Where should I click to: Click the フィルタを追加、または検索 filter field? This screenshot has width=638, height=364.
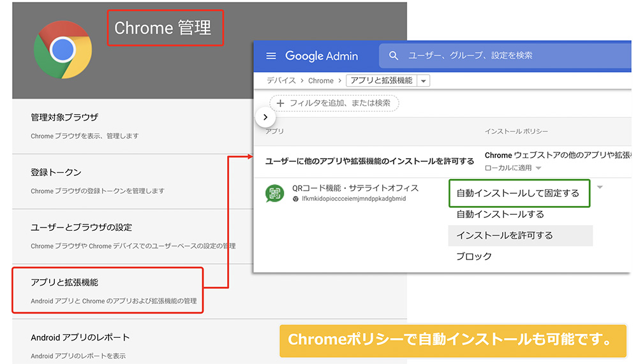pyautogui.click(x=334, y=103)
